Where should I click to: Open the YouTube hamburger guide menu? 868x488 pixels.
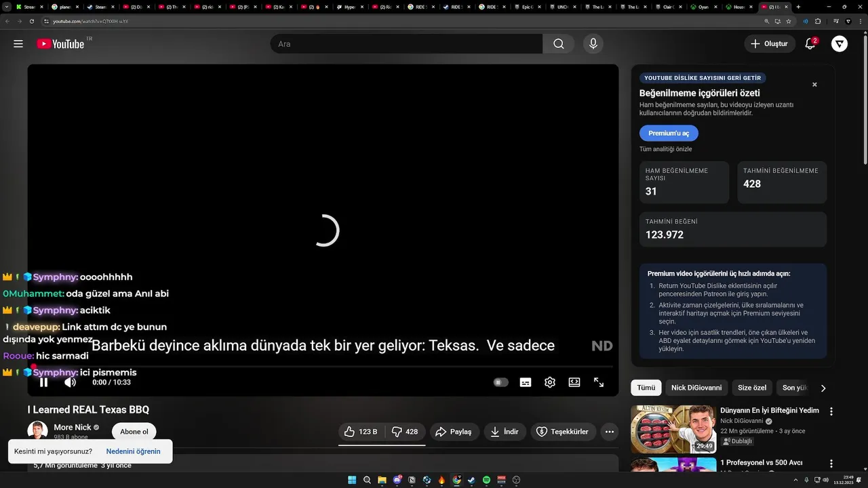point(18,44)
